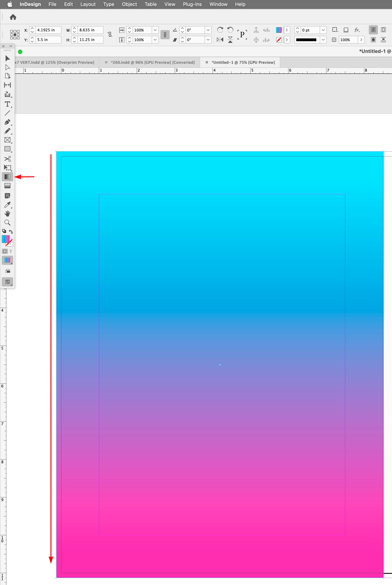
Task: Click the Fill swatch in control bar
Action: point(279,30)
